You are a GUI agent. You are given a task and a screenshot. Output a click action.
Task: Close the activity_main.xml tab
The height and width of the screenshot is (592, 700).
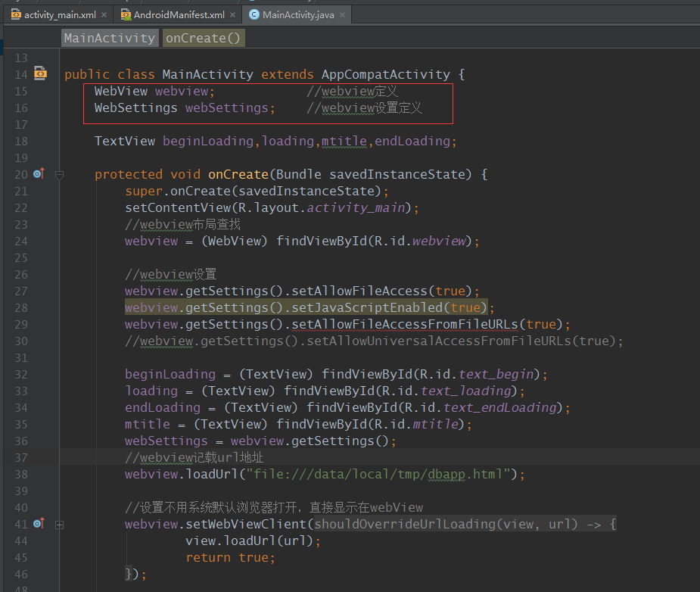pyautogui.click(x=104, y=13)
